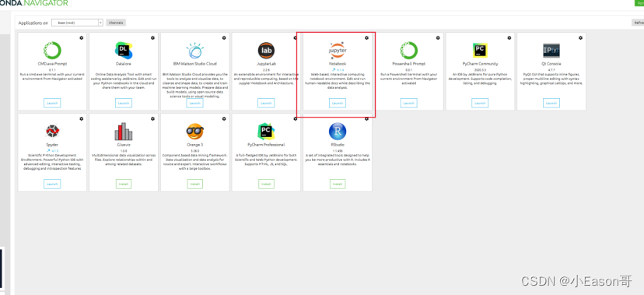Click the JupyterLab 'lab' logo
Image resolution: width=644 pixels, height=295 pixels.
(x=266, y=50)
